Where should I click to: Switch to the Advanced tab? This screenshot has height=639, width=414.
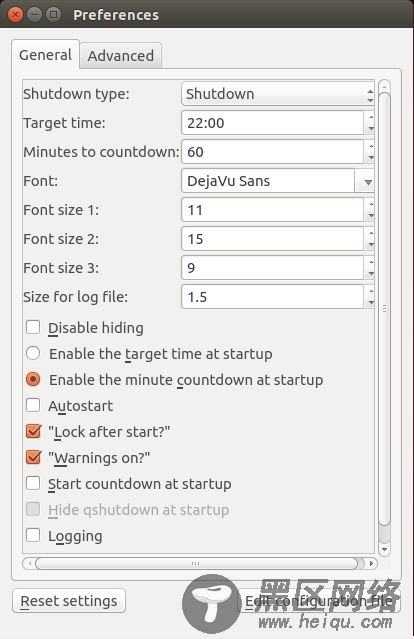click(121, 55)
